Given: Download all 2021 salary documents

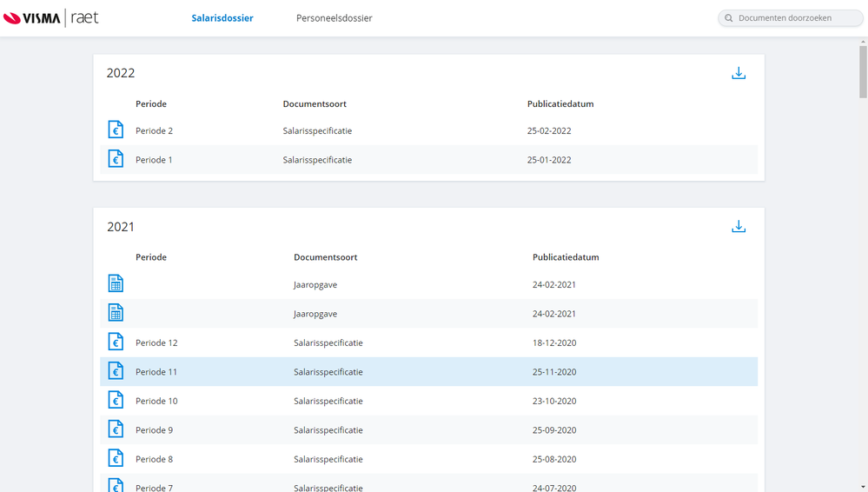Looking at the screenshot, I should click(x=739, y=227).
